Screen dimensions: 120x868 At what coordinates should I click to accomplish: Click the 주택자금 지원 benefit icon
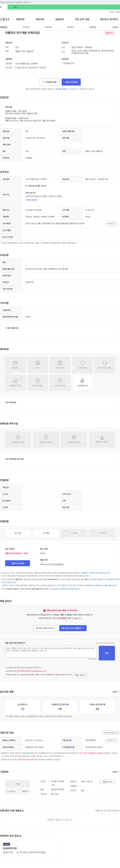15,383
